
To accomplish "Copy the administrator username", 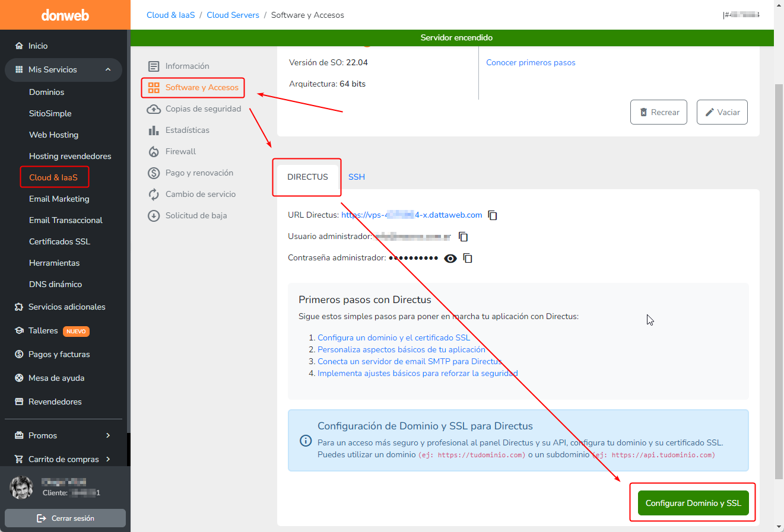I will [464, 237].
